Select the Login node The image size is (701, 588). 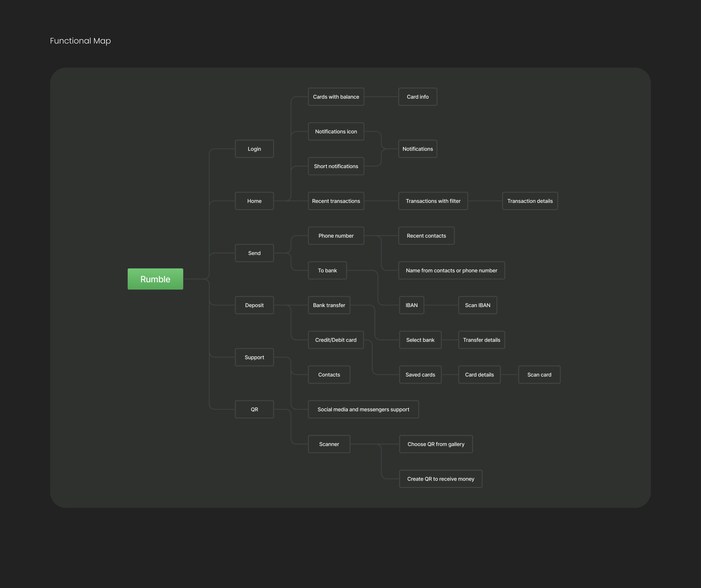coord(254,149)
